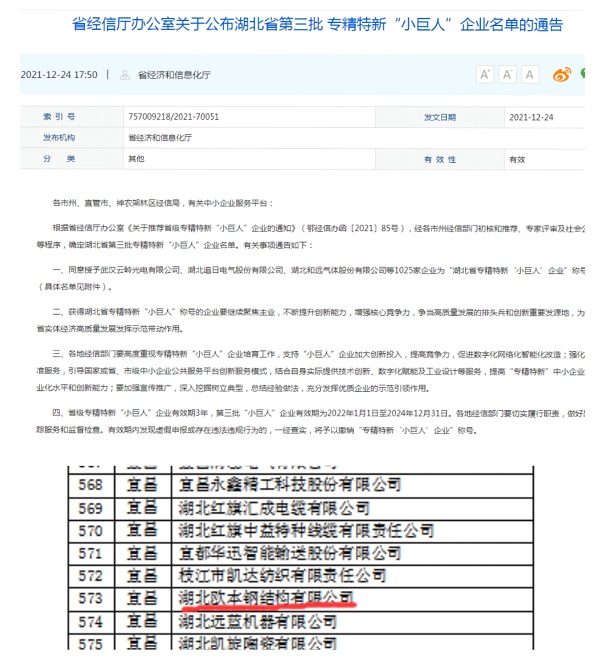Click the 发文日期 label cell
Image resolution: width=600 pixels, height=665 pixels.
point(440,117)
